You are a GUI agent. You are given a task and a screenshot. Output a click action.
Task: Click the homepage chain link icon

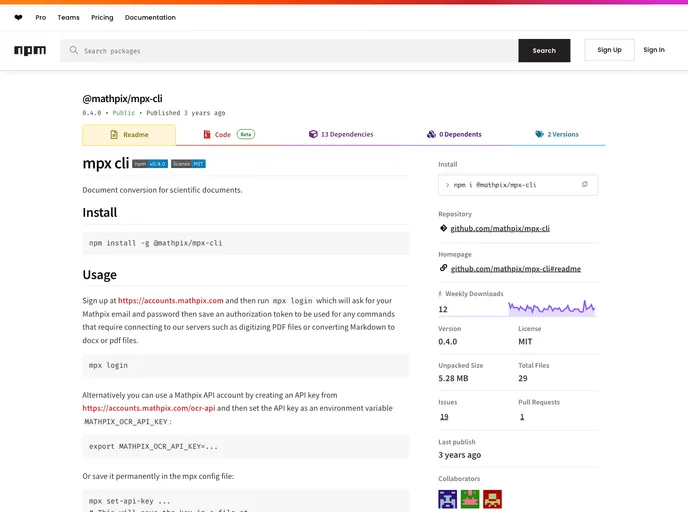pyautogui.click(x=443, y=268)
